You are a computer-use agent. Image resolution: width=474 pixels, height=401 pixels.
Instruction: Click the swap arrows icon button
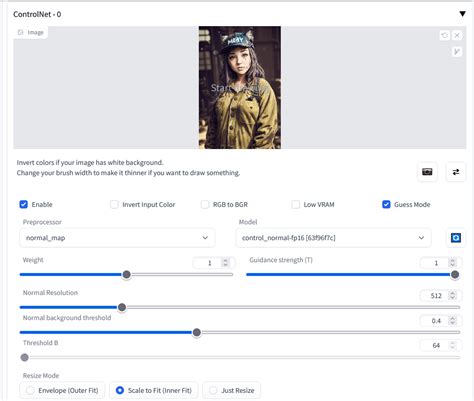point(456,172)
